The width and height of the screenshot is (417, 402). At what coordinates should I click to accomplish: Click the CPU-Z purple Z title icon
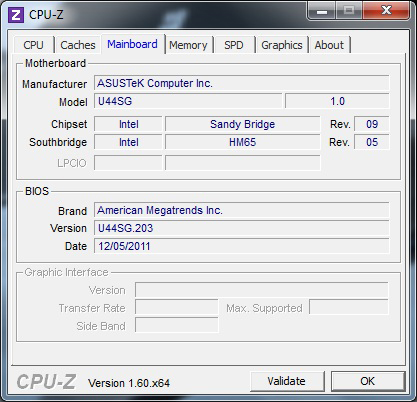click(x=16, y=15)
